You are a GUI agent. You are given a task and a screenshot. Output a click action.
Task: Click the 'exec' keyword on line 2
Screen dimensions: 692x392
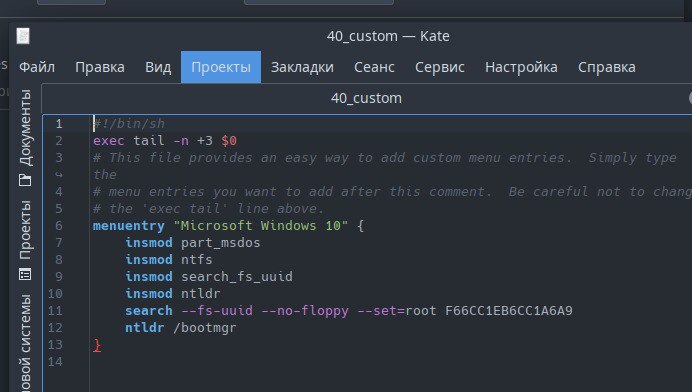click(109, 141)
